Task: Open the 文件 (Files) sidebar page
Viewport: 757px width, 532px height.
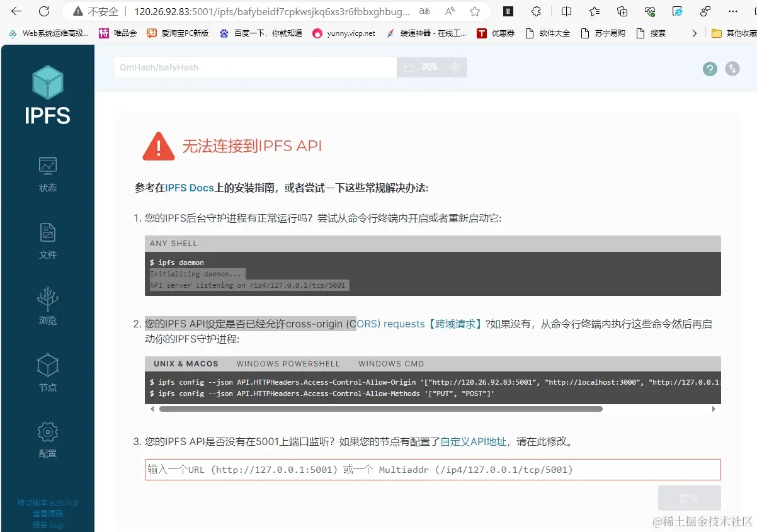Action: pyautogui.click(x=48, y=241)
